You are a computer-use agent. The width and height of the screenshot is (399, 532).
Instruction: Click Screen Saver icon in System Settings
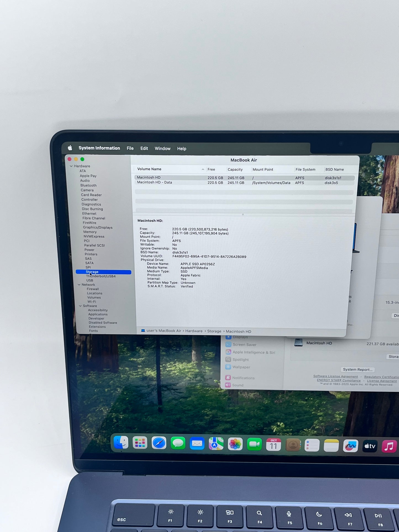click(x=228, y=344)
